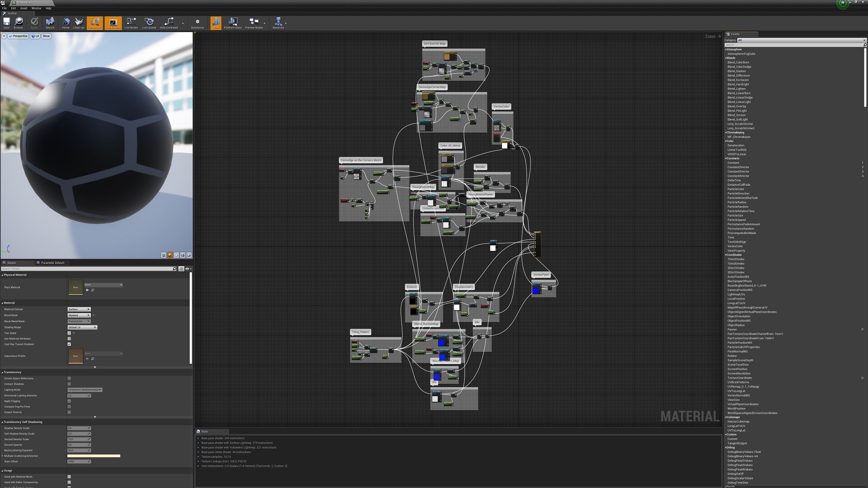Screen dimensions: 868x488
Task: Uncheck the Two Sided checkbox
Action: (x=69, y=333)
